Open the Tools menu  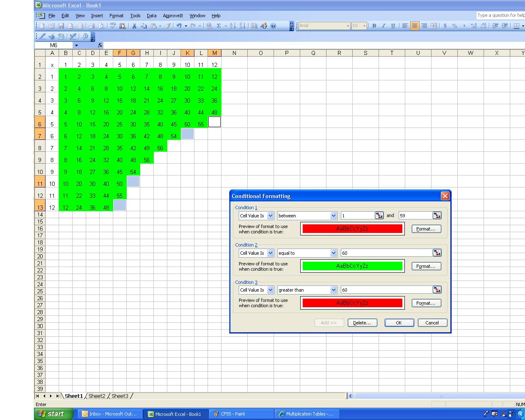tap(135, 16)
